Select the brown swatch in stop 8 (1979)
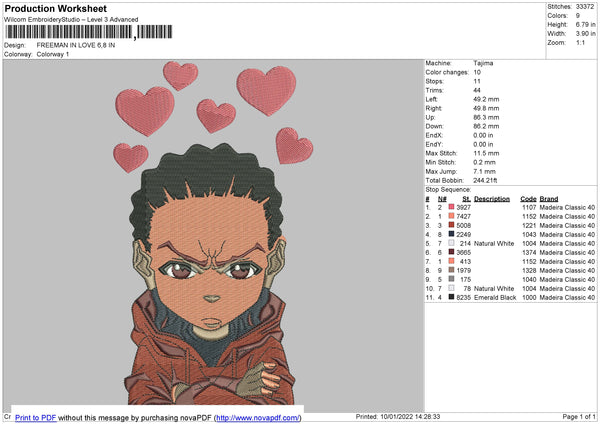The image size is (600, 424). 452,270
